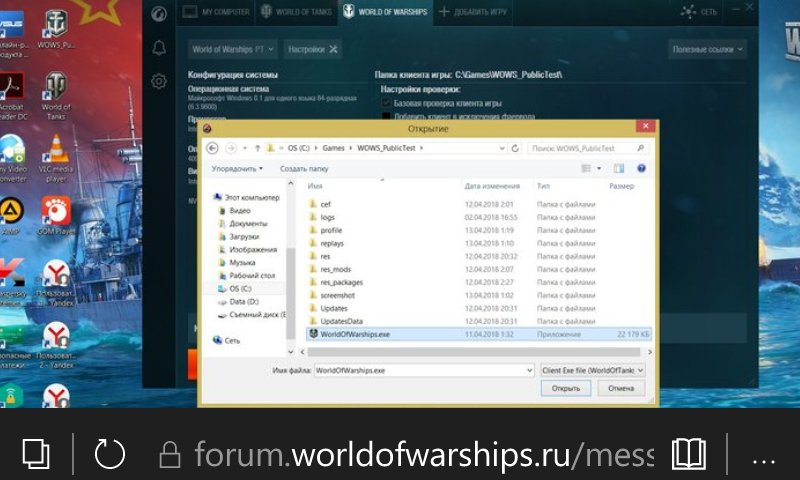Open the Добавить игру tab
This screenshot has width=800, height=480.
pyautogui.click(x=473, y=12)
